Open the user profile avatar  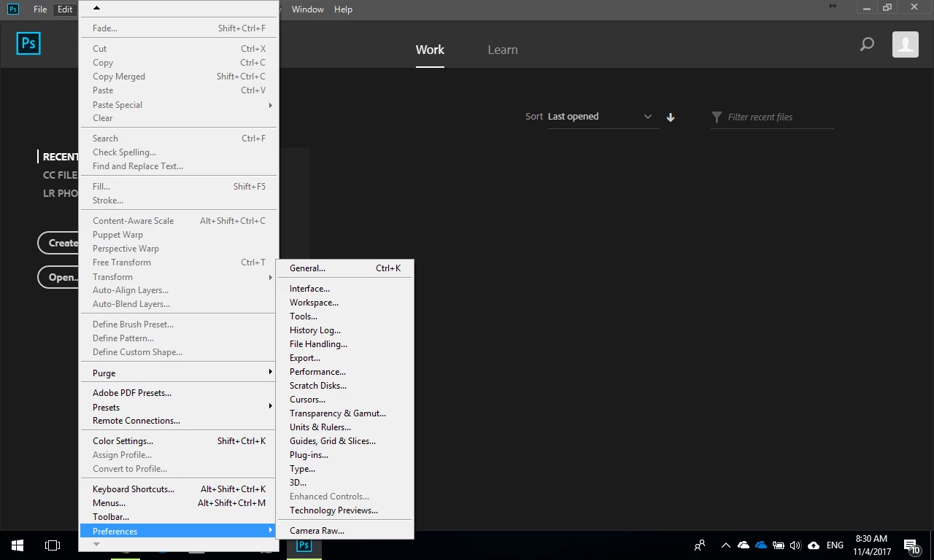click(906, 44)
